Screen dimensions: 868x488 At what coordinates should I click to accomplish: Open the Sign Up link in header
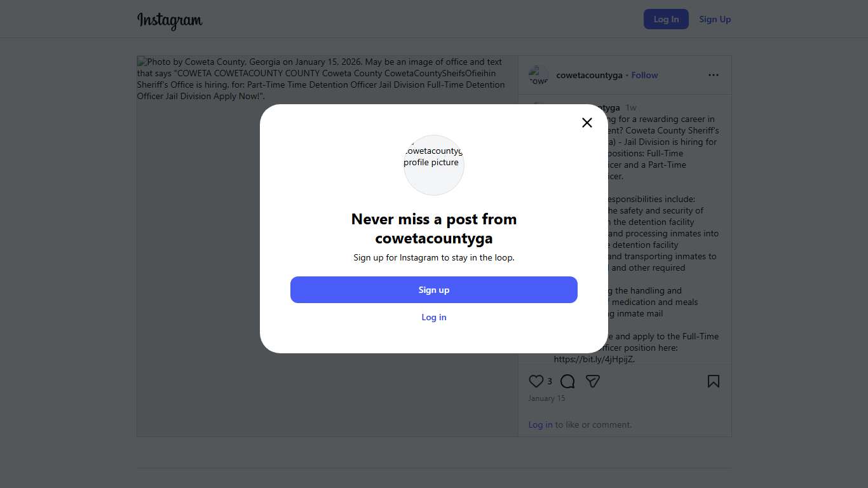[x=715, y=19]
